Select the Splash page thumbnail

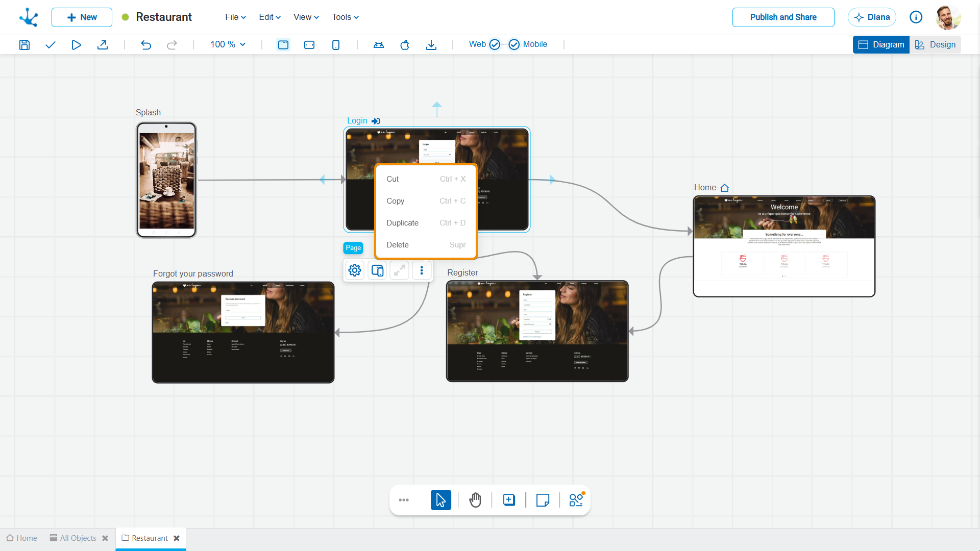click(166, 180)
